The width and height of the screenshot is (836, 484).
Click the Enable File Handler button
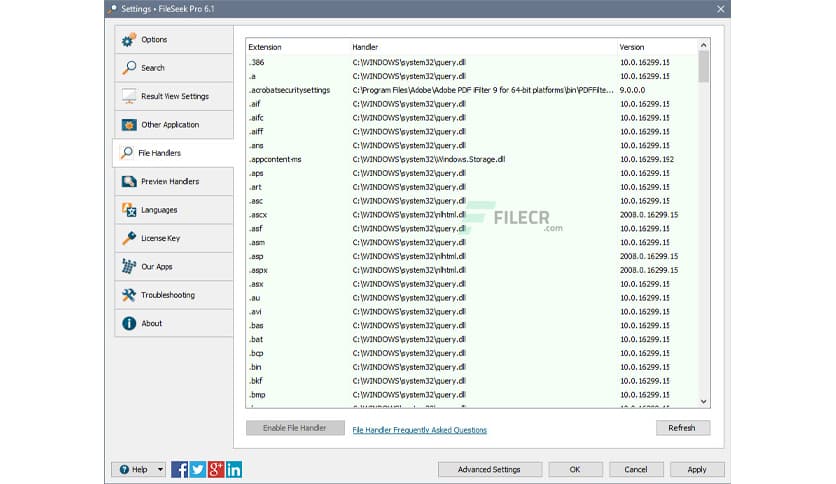pos(295,428)
